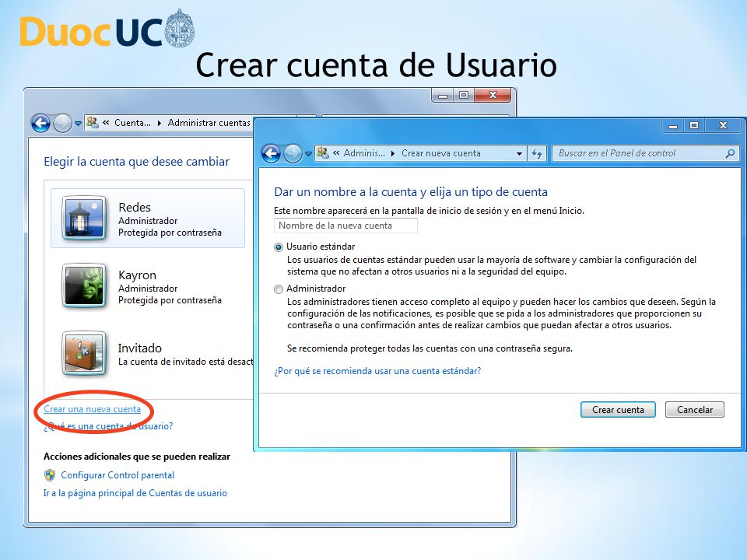Open the Redes administrator account
The image size is (747, 560).
click(148, 218)
